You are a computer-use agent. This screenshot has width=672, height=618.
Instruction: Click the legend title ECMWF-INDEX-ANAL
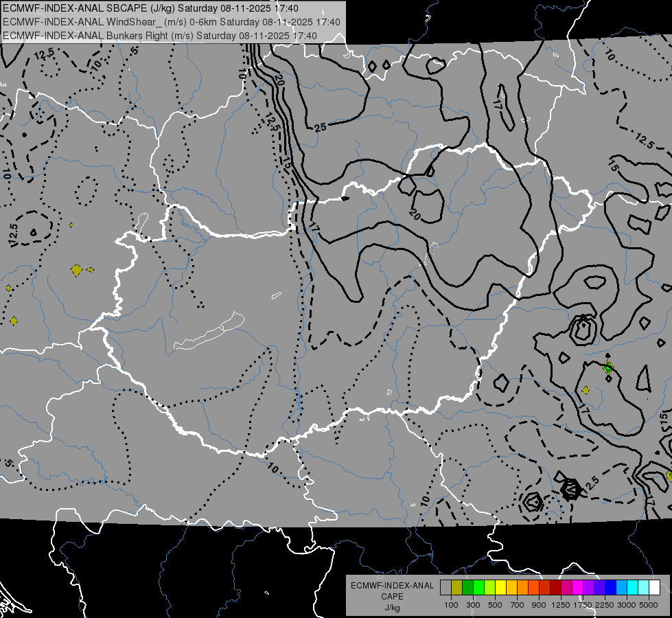tap(392, 586)
